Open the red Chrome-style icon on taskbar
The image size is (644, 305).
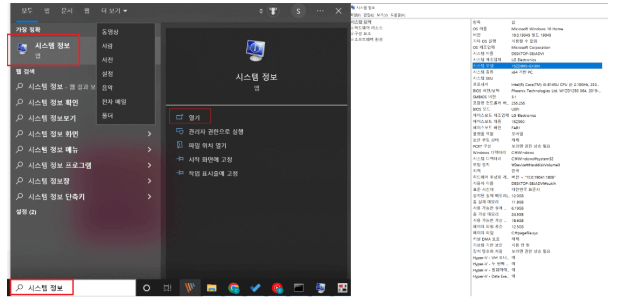[277, 288]
